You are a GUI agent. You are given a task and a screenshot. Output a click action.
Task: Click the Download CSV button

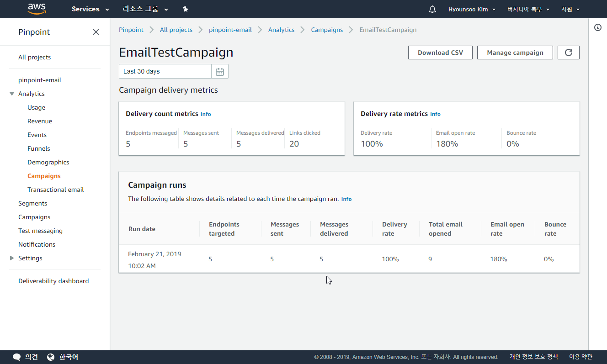pyautogui.click(x=440, y=53)
